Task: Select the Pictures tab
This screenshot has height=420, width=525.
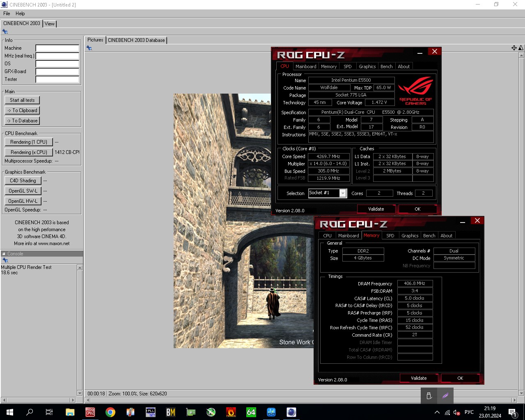Action: pos(95,40)
